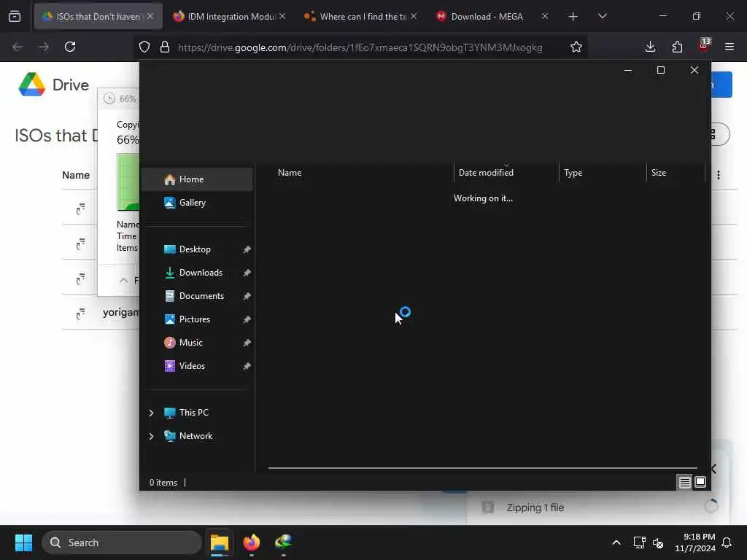Image resolution: width=747 pixels, height=560 pixels.
Task: Open the list all tabs dropdown
Action: click(x=602, y=16)
